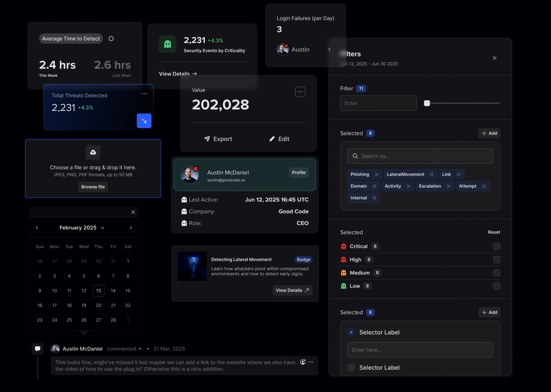The image size is (551, 392).
Task: Click the ghost icon beside Last Active
Action: pyautogui.click(x=184, y=200)
